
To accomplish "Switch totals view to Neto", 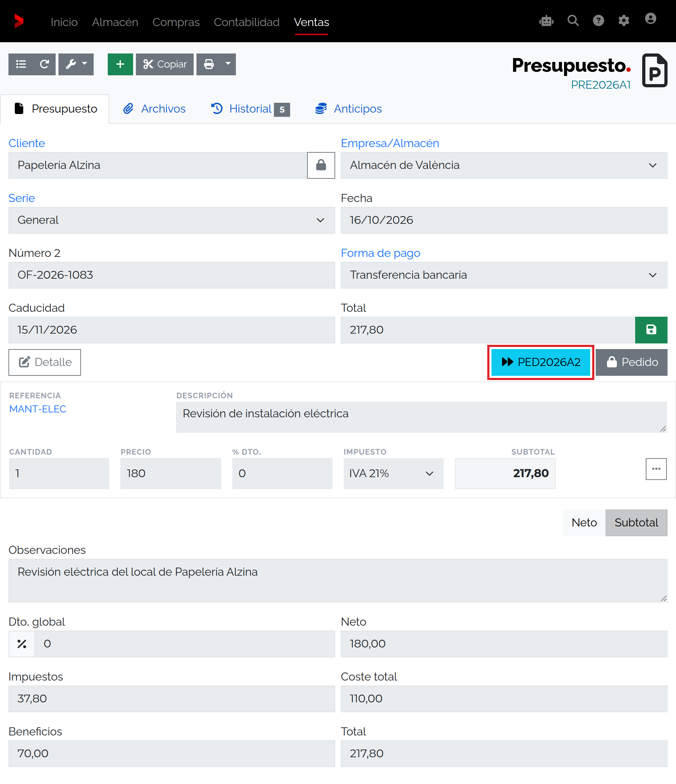I will tap(584, 523).
